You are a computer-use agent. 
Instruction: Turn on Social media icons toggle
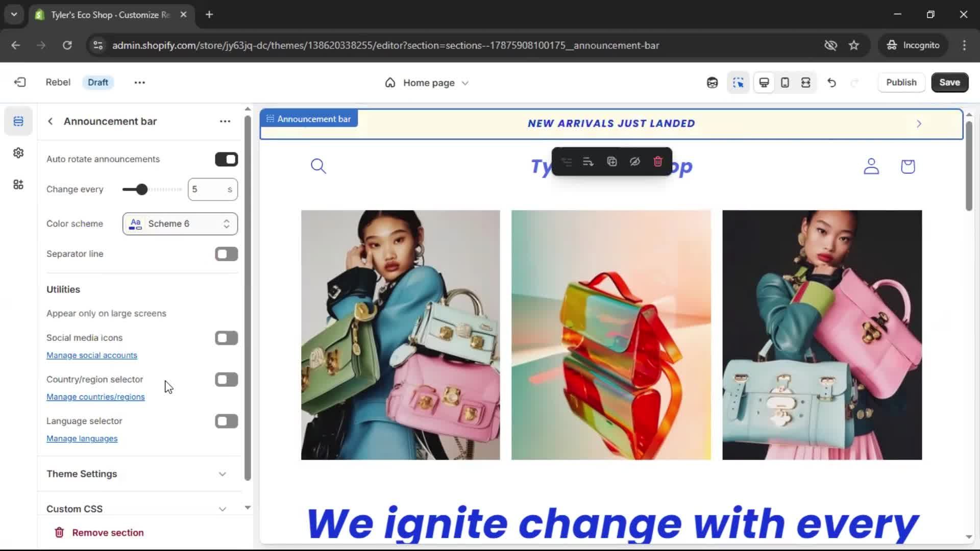coord(226,338)
